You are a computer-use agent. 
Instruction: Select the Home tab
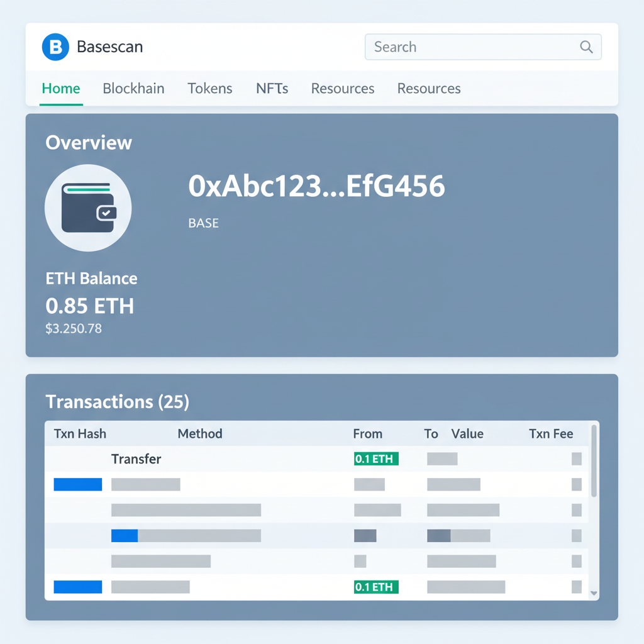click(x=60, y=88)
